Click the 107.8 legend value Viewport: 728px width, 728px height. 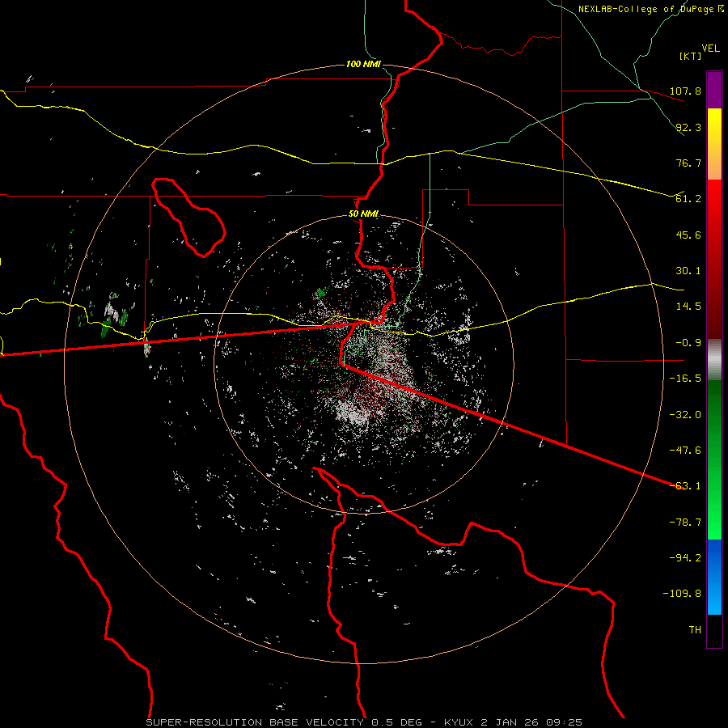(685, 91)
